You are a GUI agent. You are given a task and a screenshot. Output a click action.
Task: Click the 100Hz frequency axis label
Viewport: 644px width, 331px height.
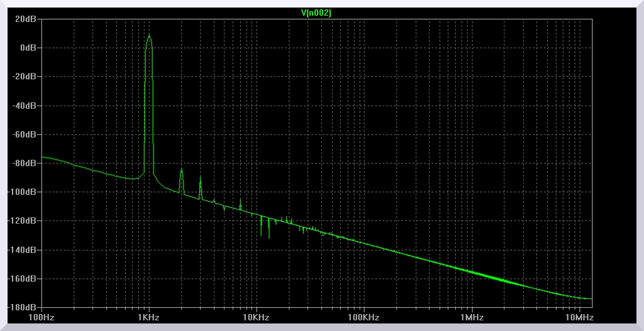point(42,318)
